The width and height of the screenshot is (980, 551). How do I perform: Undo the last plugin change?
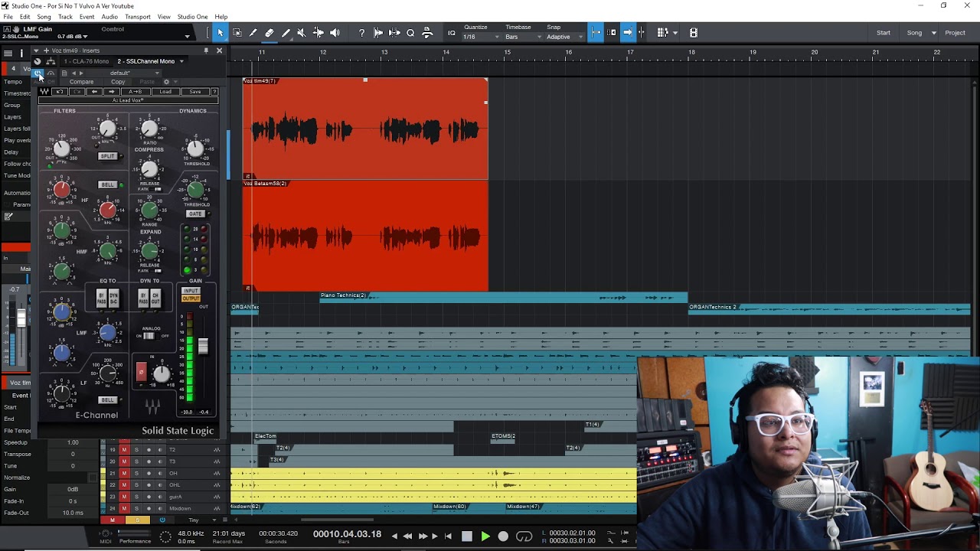coord(60,92)
